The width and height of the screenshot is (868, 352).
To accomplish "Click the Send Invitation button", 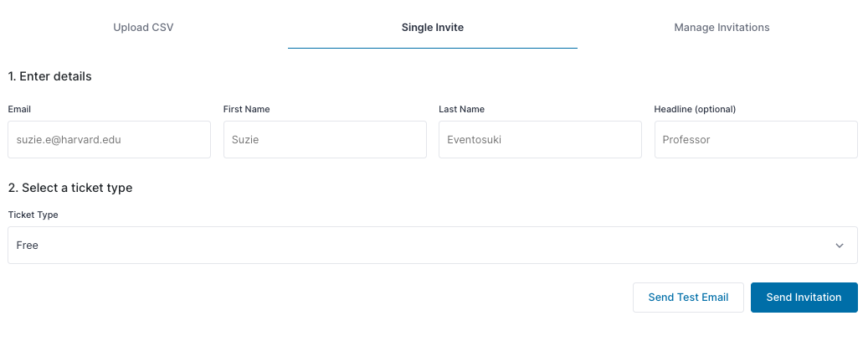I will pyautogui.click(x=804, y=298).
